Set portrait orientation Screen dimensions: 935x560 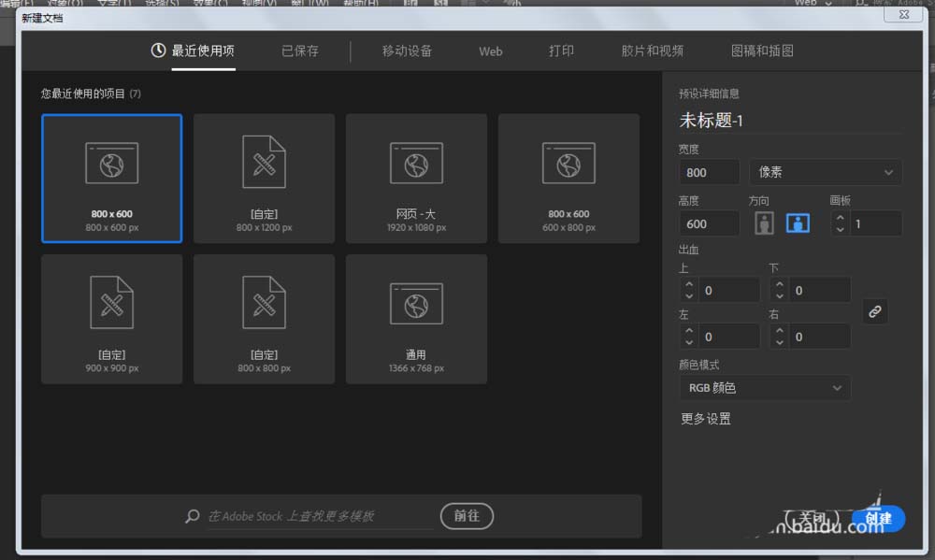click(764, 223)
